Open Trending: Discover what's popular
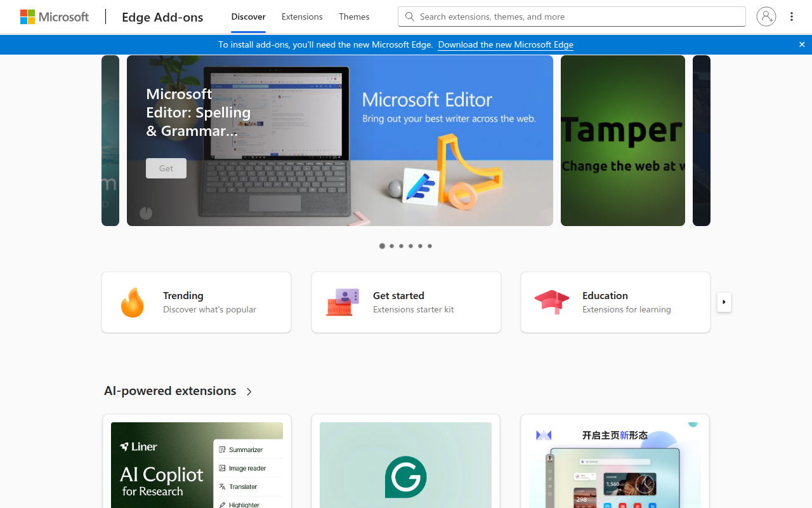This screenshot has width=812, height=508. [x=197, y=302]
